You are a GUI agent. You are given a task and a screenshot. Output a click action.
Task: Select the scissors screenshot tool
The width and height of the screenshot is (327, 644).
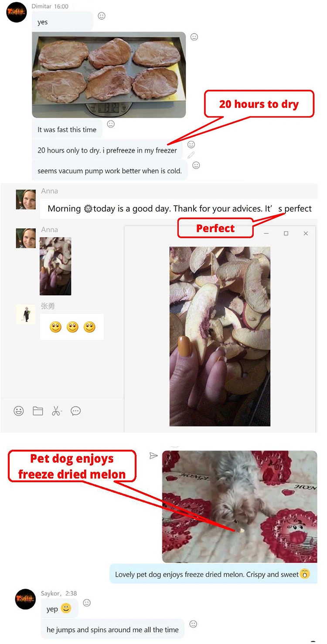pos(57,411)
